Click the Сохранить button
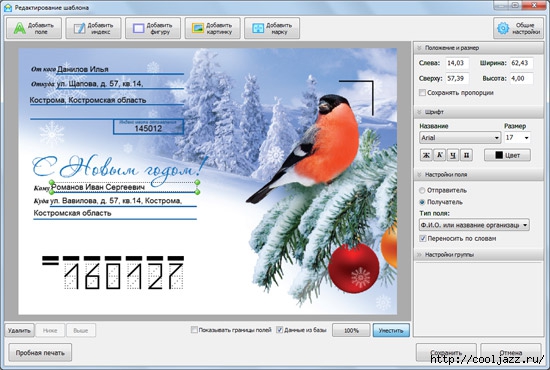 (446, 352)
